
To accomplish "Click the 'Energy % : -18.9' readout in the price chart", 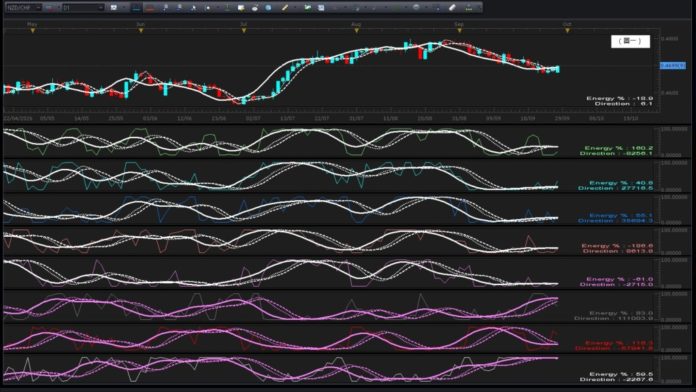I will [x=620, y=98].
